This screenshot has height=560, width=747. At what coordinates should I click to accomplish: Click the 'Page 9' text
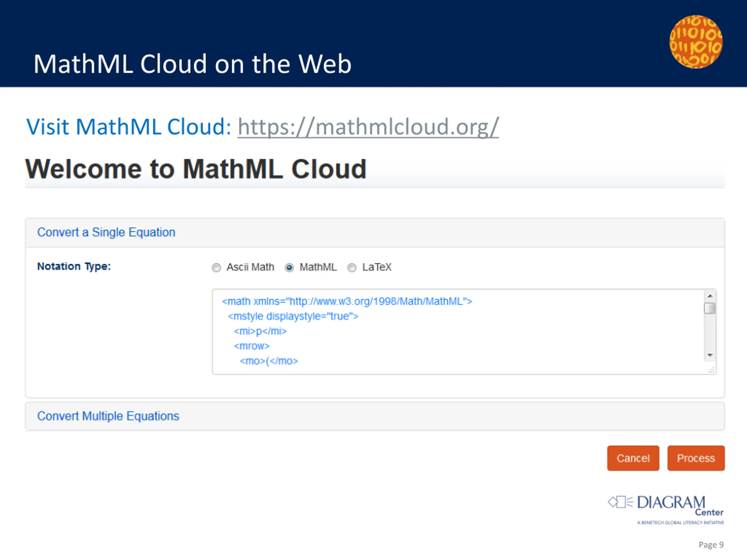point(711,545)
